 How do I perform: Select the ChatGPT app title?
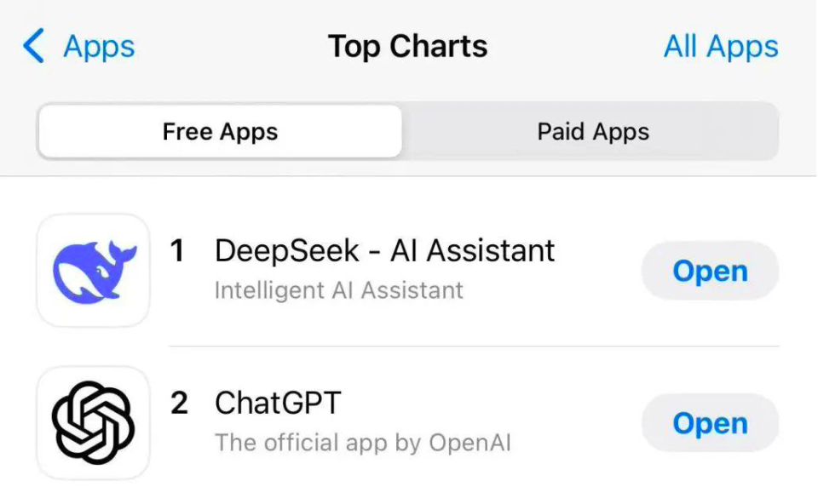tap(278, 403)
